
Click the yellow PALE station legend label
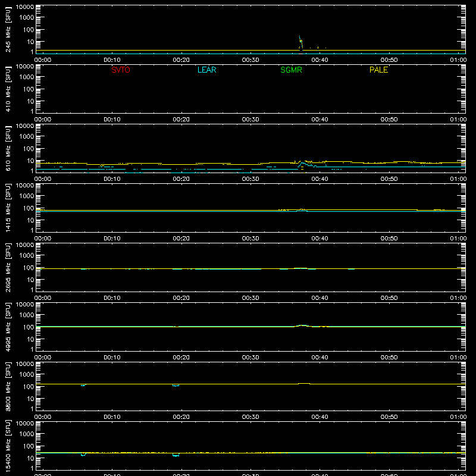click(x=378, y=70)
